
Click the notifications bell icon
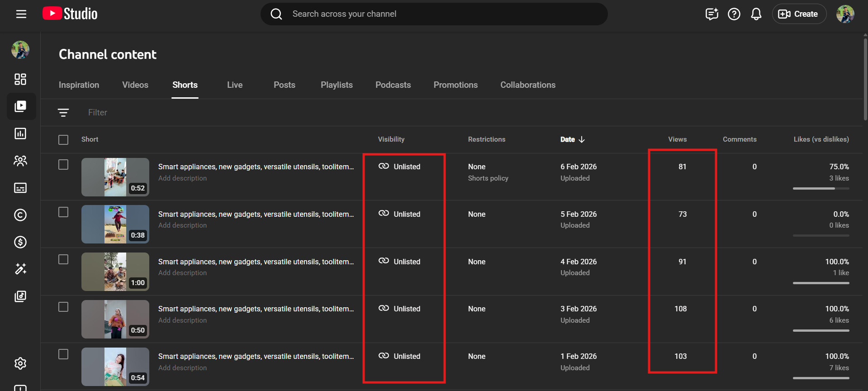(x=756, y=14)
